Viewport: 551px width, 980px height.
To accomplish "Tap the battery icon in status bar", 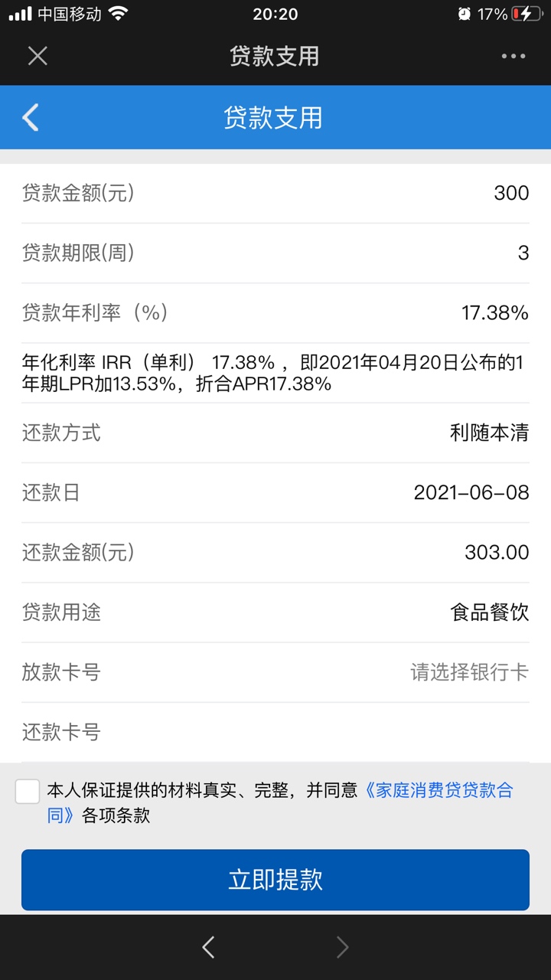I will pos(527,14).
